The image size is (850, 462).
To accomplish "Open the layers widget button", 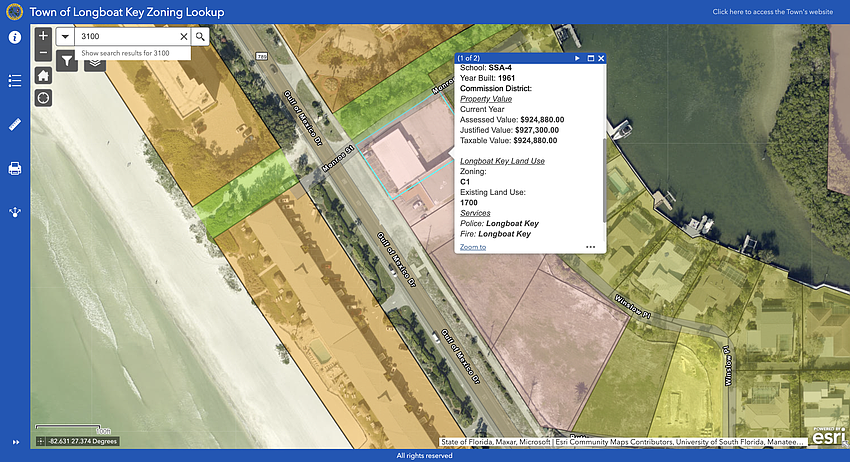I will tap(95, 63).
